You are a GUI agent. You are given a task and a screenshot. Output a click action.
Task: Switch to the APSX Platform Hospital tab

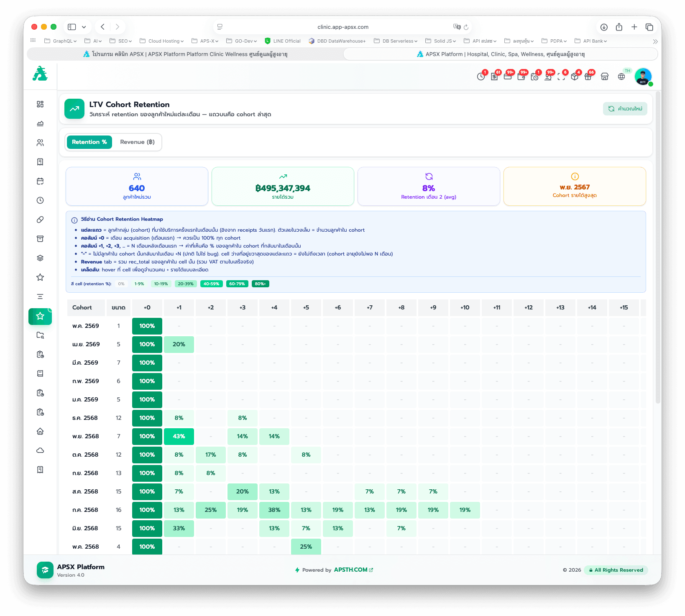point(501,54)
